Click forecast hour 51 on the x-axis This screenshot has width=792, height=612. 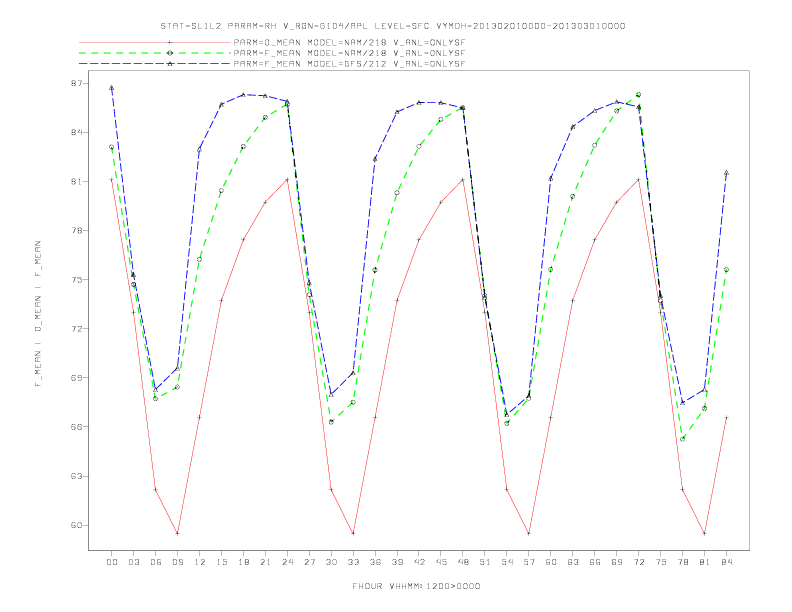click(x=485, y=562)
